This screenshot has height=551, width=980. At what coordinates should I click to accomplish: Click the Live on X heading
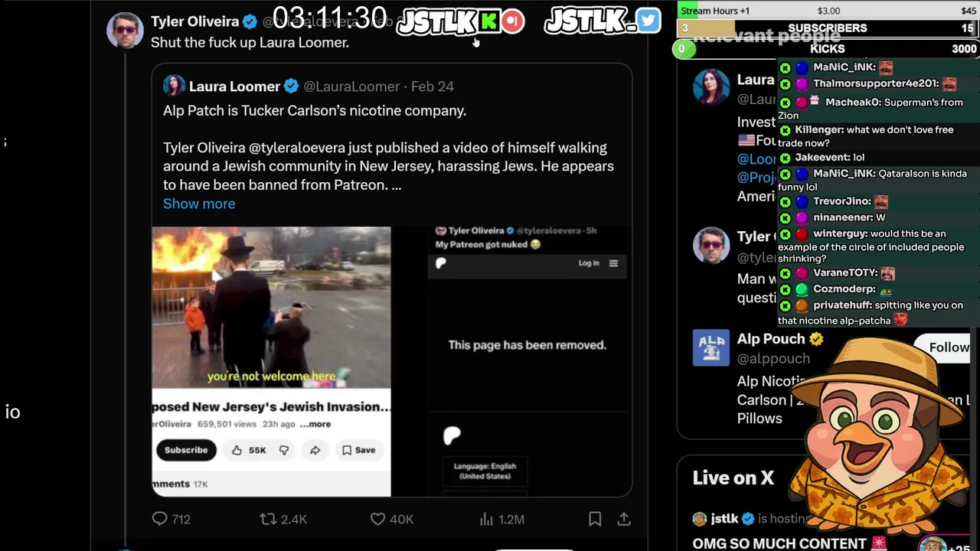[x=733, y=478]
